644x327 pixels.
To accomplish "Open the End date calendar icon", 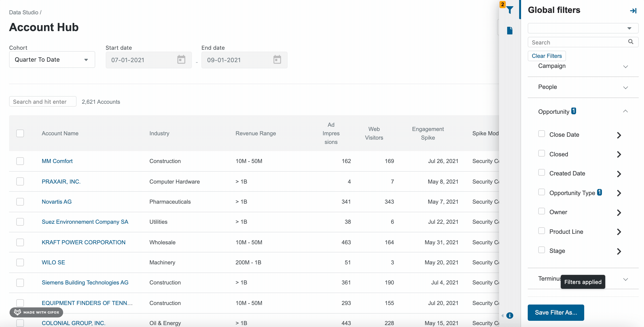I will click(277, 60).
